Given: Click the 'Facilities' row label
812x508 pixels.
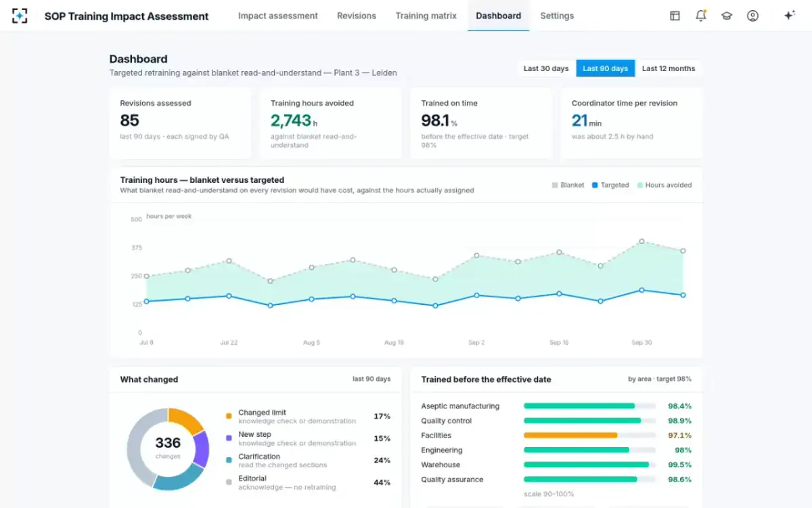Looking at the screenshot, I should coord(436,436).
